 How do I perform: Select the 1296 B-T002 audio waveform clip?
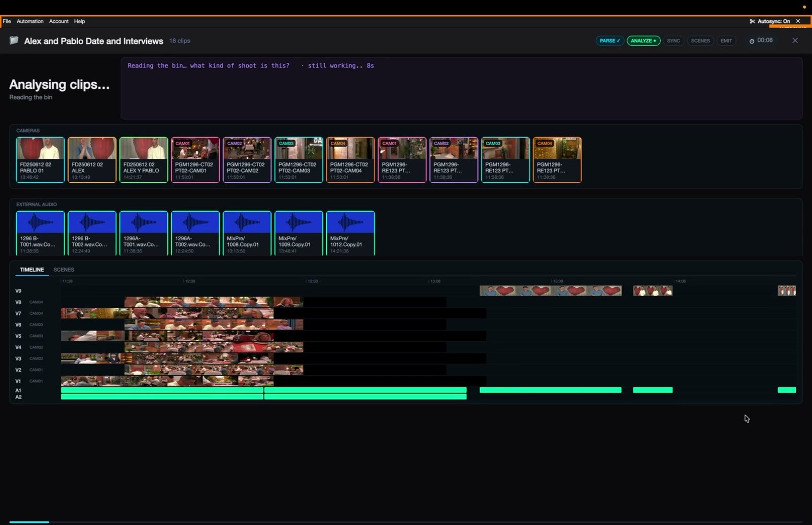pos(92,233)
